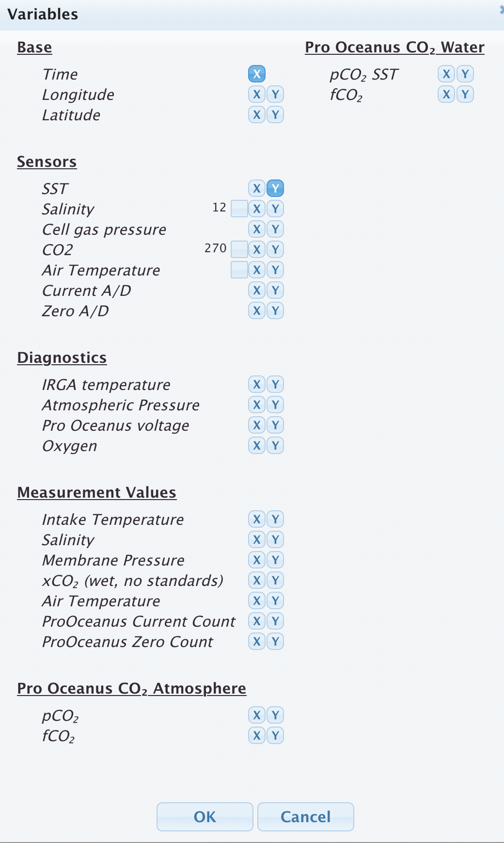The height and width of the screenshot is (843, 504).
Task: Enable the Salinity sensor checkbox
Action: 238,209
